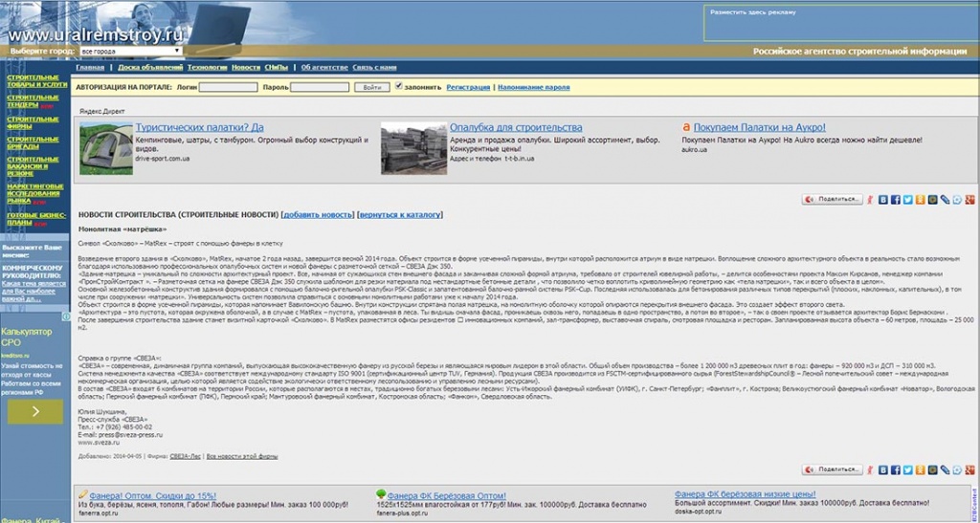
Task: Go to 'Доска объявлений' in navigation
Action: pyautogui.click(x=150, y=67)
